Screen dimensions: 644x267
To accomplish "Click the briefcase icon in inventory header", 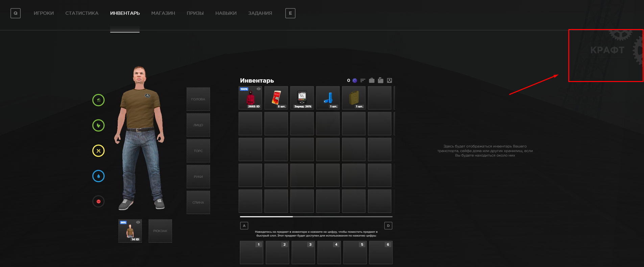I will (372, 80).
